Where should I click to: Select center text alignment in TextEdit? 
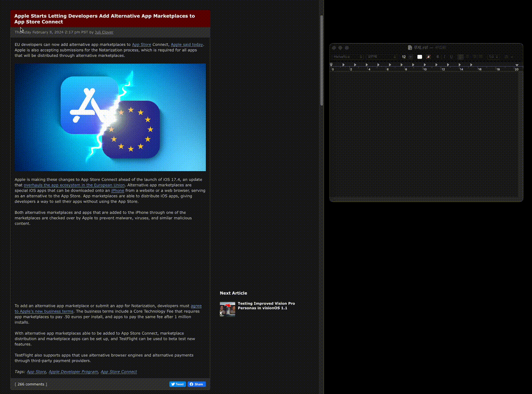click(x=468, y=57)
